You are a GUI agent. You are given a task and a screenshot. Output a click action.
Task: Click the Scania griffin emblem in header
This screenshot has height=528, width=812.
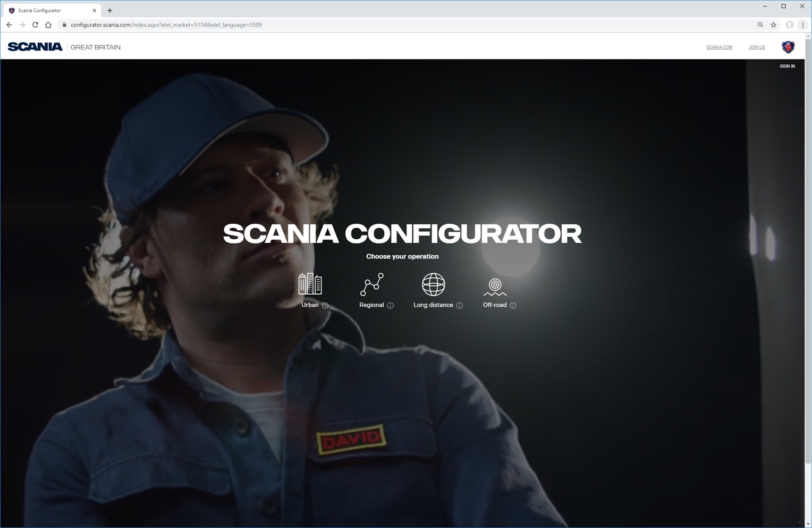(x=788, y=47)
